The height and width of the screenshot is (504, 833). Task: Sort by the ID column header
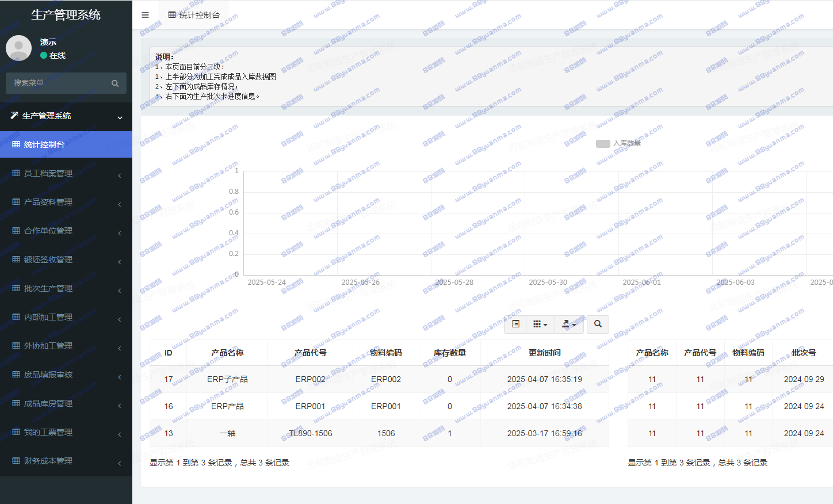[168, 353]
